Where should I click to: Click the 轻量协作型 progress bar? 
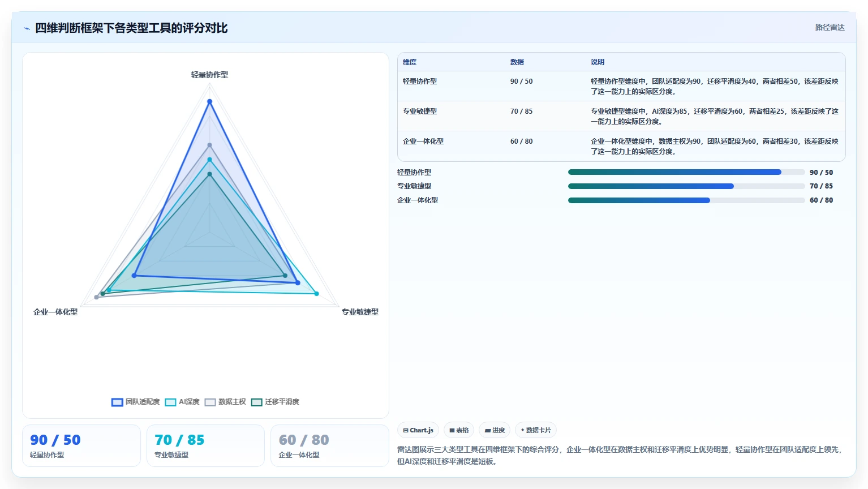pyautogui.click(x=686, y=172)
